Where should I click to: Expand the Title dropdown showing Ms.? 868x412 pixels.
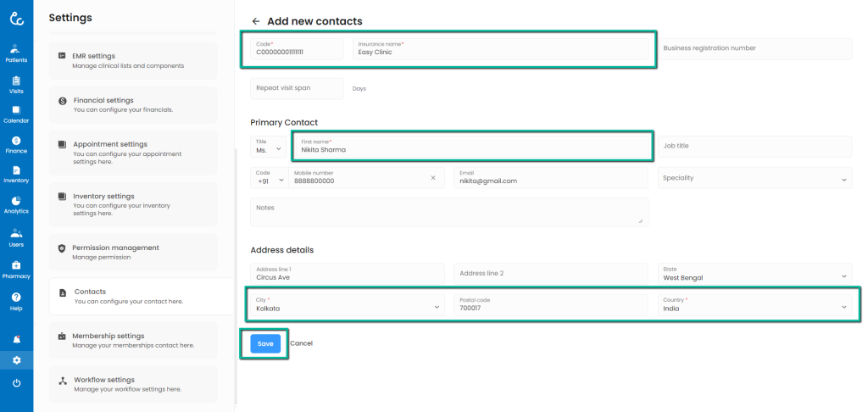coord(267,146)
